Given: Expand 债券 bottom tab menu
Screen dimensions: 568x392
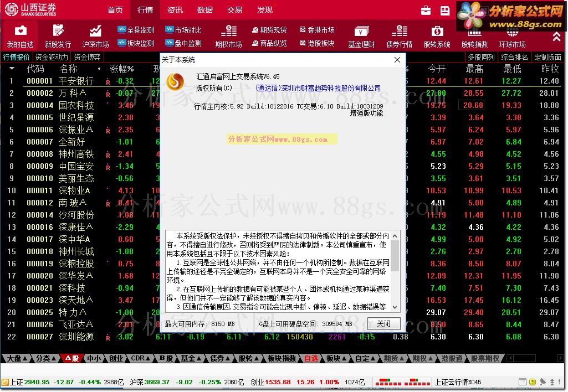Looking at the screenshot, I should [x=220, y=358].
